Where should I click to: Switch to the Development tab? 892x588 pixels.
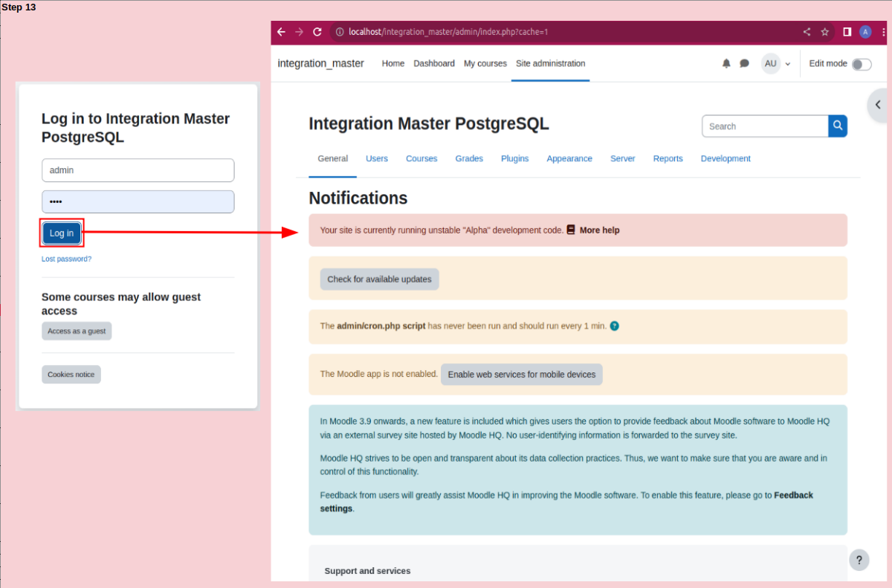[x=725, y=159]
